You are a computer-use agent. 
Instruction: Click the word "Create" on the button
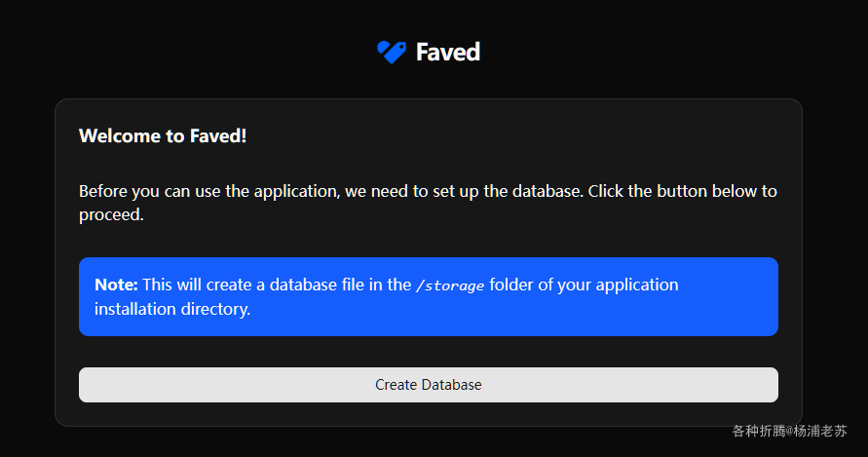(x=396, y=385)
